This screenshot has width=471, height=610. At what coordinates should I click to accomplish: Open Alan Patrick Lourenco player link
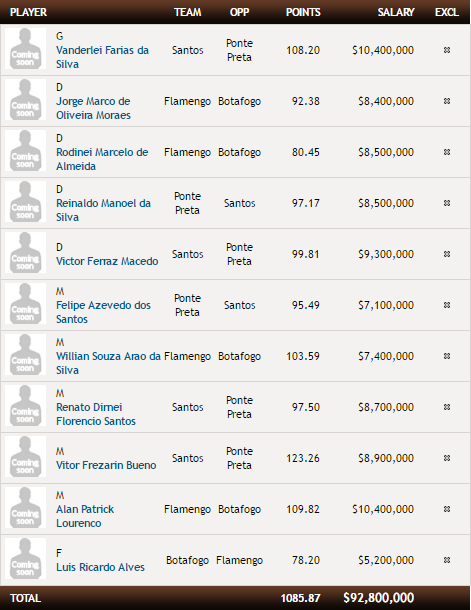coord(85,516)
